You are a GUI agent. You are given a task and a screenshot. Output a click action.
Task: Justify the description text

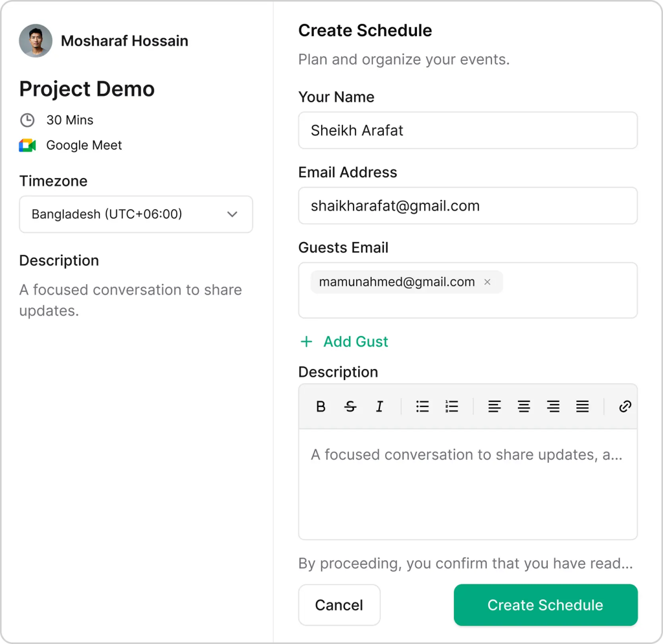click(x=583, y=406)
